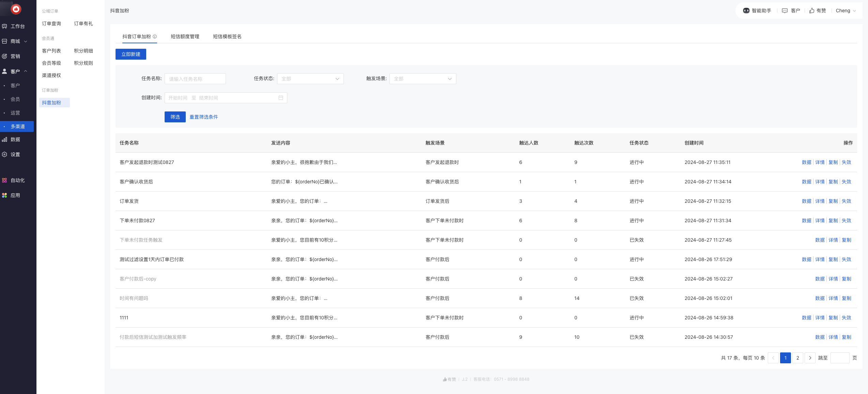The image size is (868, 394).
Task: Open the 工作台 workbench sidebar icon
Action: point(4,26)
